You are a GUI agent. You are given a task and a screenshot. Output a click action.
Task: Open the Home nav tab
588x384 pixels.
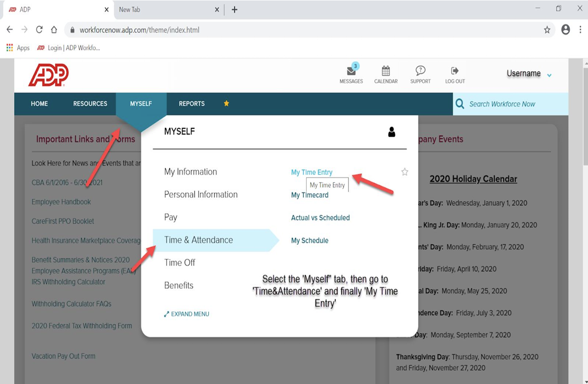tap(40, 104)
